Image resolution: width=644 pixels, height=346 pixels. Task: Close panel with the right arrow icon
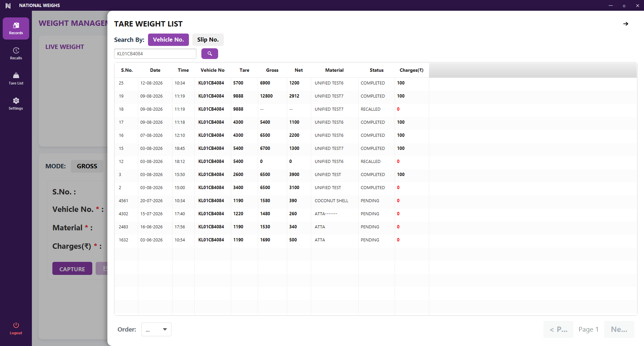click(626, 24)
